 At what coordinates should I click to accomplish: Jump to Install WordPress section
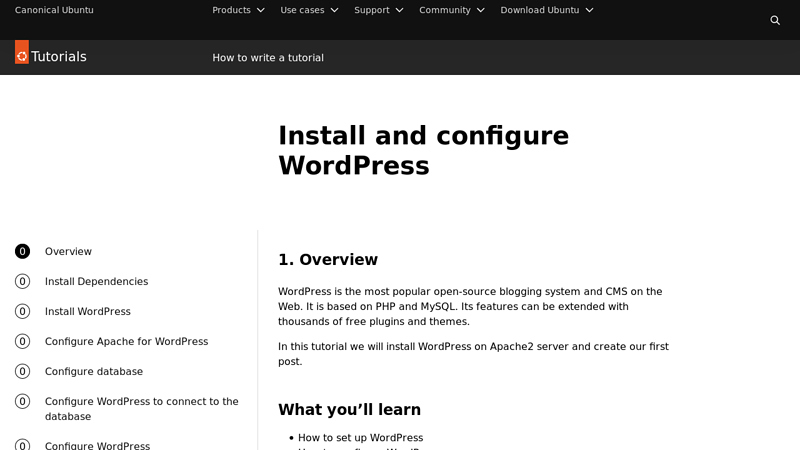88,311
